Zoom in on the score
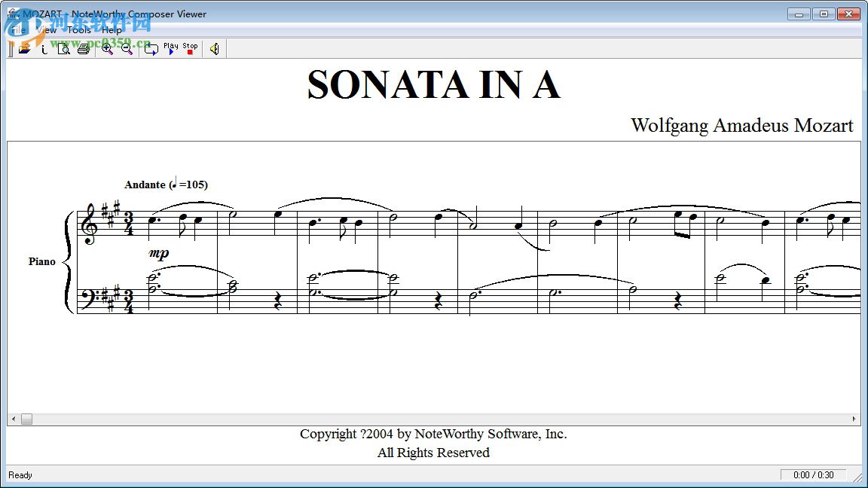This screenshot has width=868, height=488. [x=106, y=48]
